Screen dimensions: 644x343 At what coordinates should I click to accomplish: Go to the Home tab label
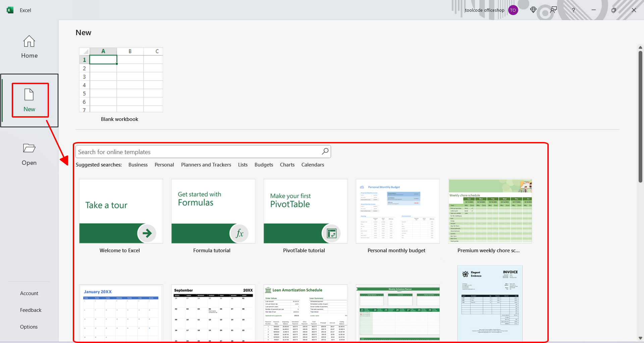29,56
